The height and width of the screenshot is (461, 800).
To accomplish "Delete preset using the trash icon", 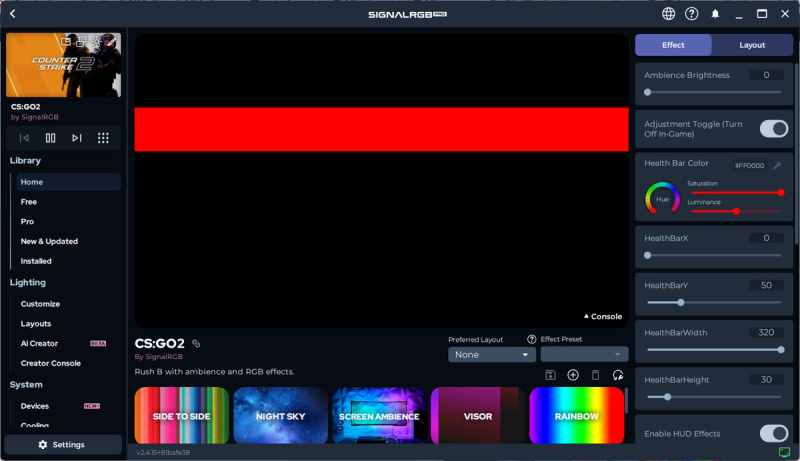I will pos(596,375).
